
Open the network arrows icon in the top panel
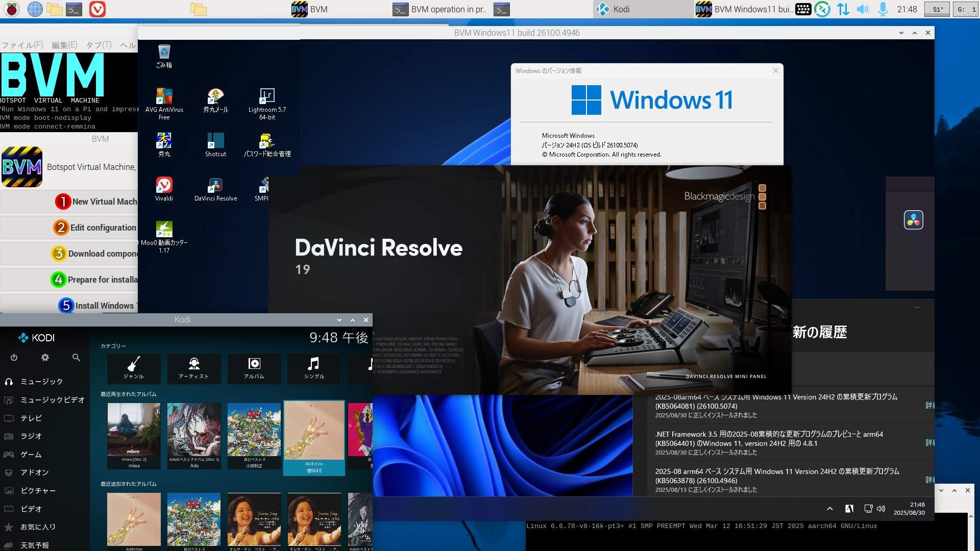(x=843, y=9)
